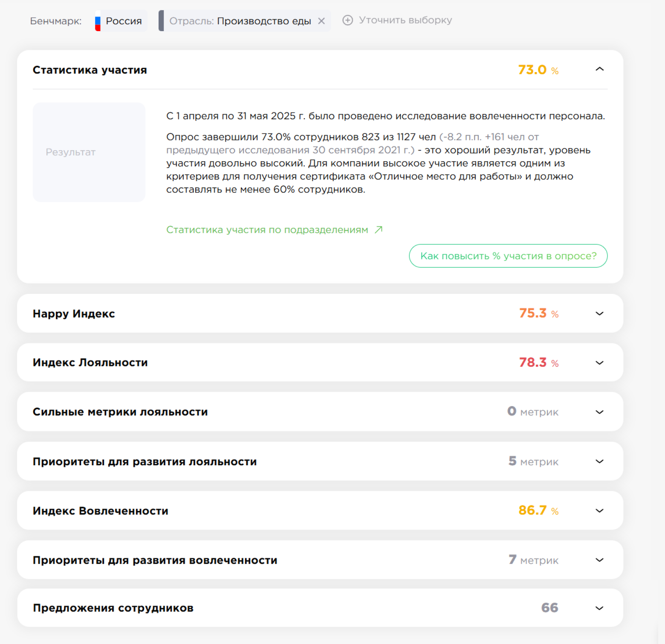Click the Россия flag icon
665x644 pixels.
(x=98, y=21)
